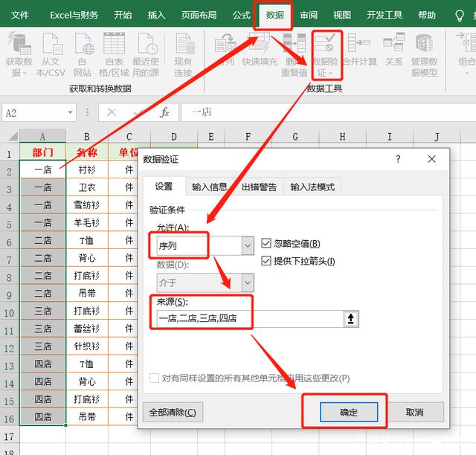The width and height of the screenshot is (476, 455).
Task: Click the fx insert function icon
Action: pyautogui.click(x=165, y=112)
